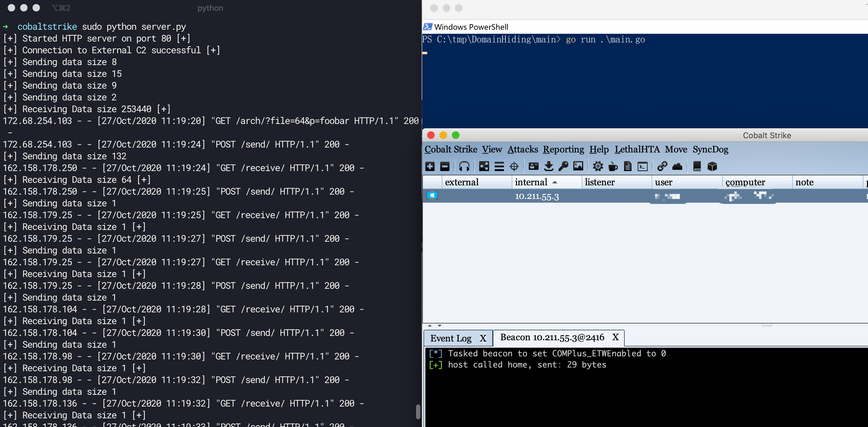Viewport: 868px width, 427px height.
Task: Click the terminal window scrollbar thumb
Action: tap(418, 412)
